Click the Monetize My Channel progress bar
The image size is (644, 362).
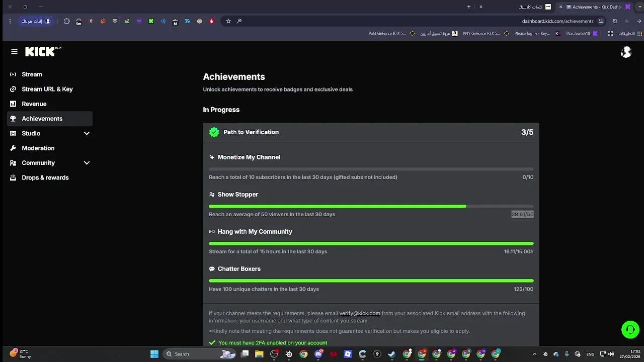[371, 169]
